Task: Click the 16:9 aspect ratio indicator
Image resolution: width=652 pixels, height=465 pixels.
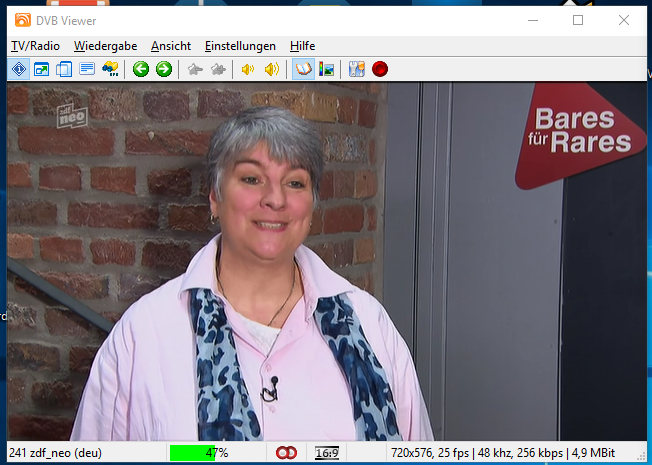Action: point(326,453)
